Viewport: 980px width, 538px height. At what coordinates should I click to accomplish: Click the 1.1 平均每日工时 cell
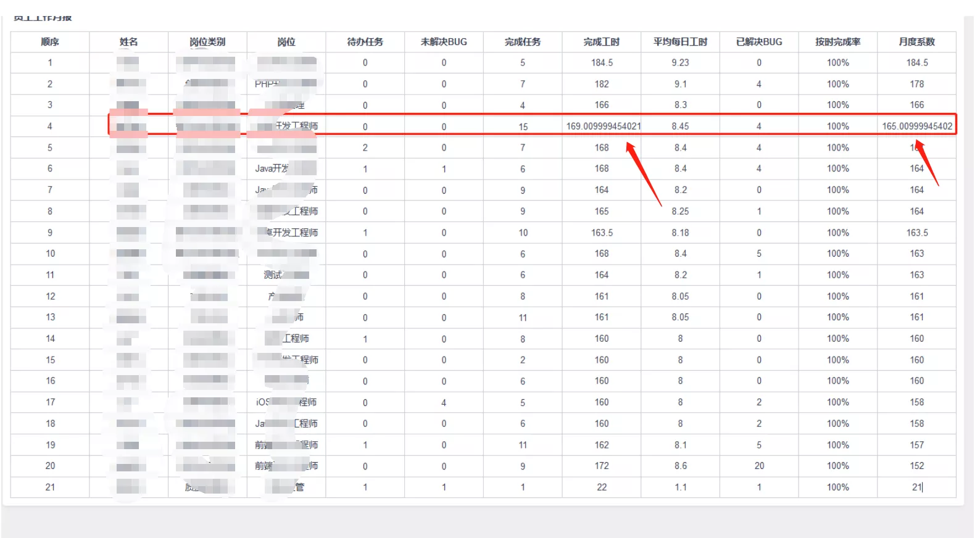pos(680,487)
